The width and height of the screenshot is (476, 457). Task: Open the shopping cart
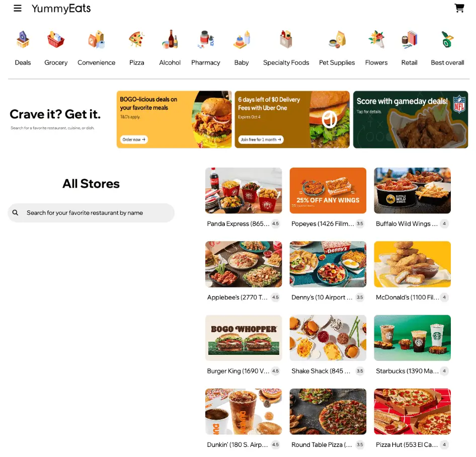459,8
